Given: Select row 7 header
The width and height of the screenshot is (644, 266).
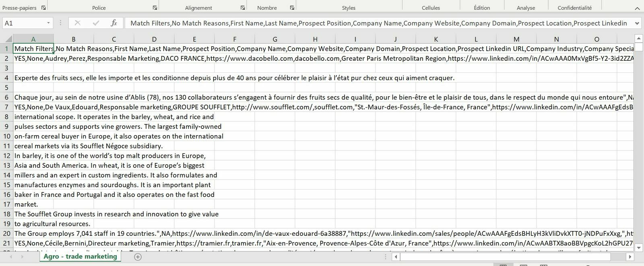Looking at the screenshot, I should pyautogui.click(x=7, y=107).
